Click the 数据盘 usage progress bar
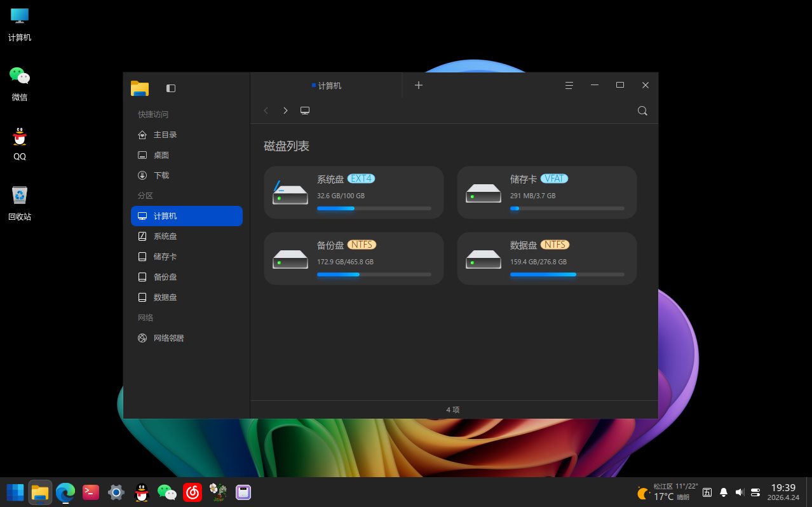Viewport: 812px width, 507px height. pos(567,274)
